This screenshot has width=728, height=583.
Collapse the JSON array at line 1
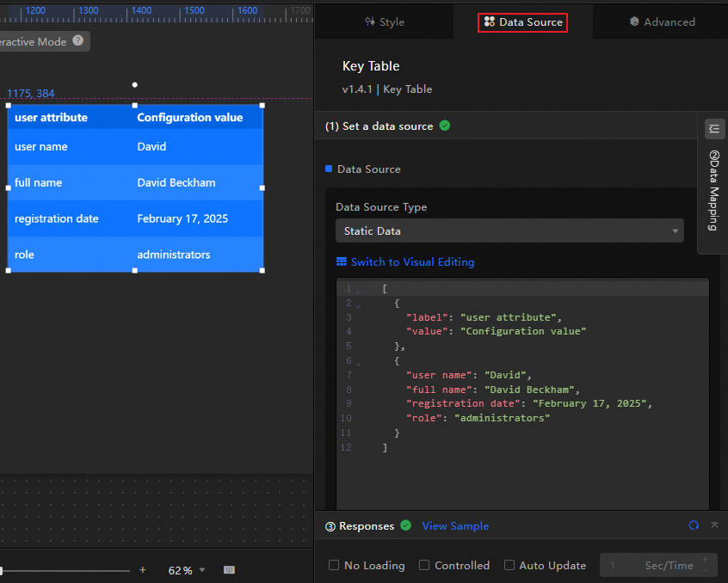click(358, 291)
